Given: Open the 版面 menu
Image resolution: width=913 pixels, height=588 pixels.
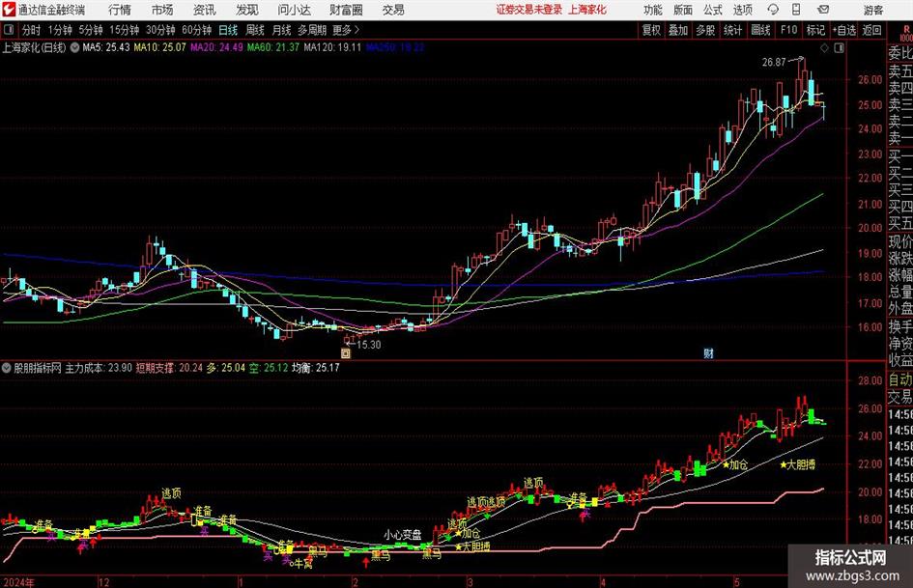Looking at the screenshot, I should (682, 10).
